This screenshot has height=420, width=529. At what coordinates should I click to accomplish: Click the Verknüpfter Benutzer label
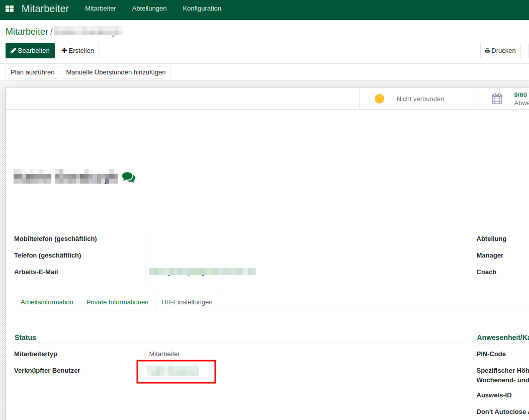point(47,370)
